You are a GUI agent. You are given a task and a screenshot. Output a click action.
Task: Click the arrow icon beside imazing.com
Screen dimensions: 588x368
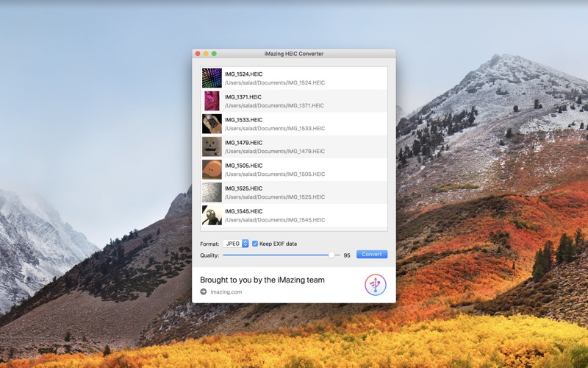pyautogui.click(x=204, y=291)
